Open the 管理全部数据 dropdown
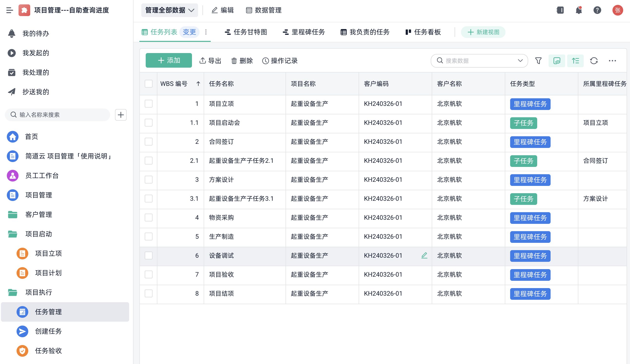The width and height of the screenshot is (630, 364). [170, 10]
